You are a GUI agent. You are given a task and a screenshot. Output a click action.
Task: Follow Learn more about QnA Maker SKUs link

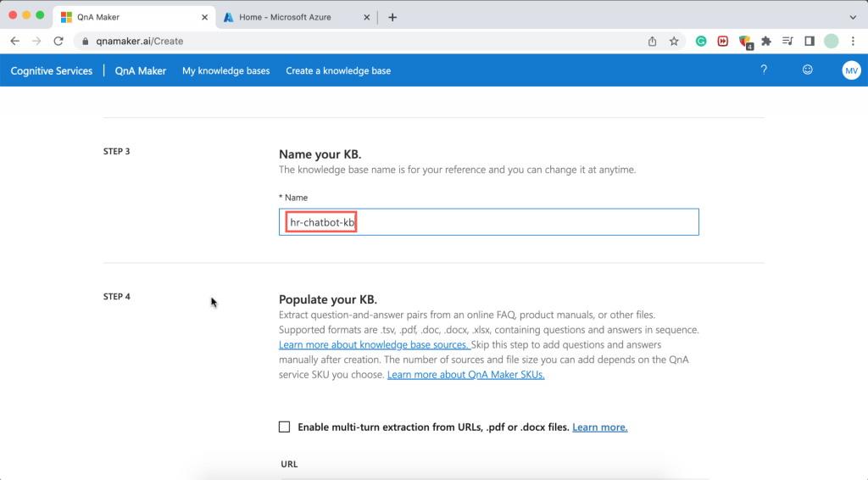[465, 374]
